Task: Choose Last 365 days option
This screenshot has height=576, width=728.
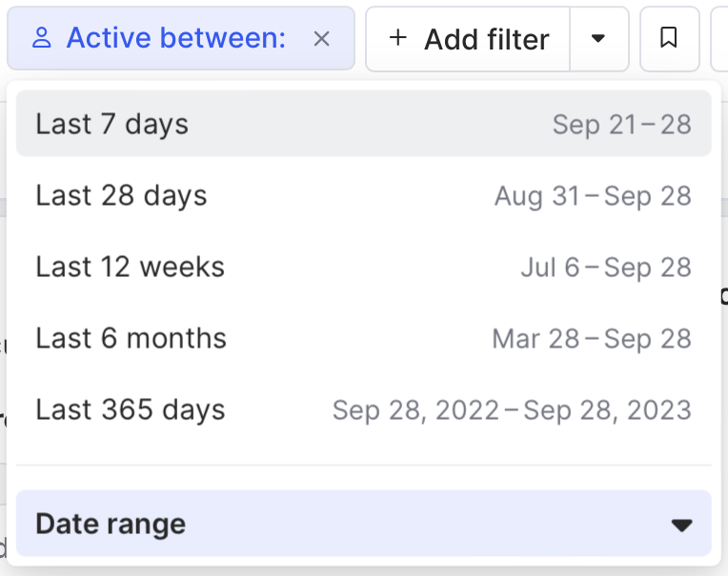Action: [x=131, y=409]
